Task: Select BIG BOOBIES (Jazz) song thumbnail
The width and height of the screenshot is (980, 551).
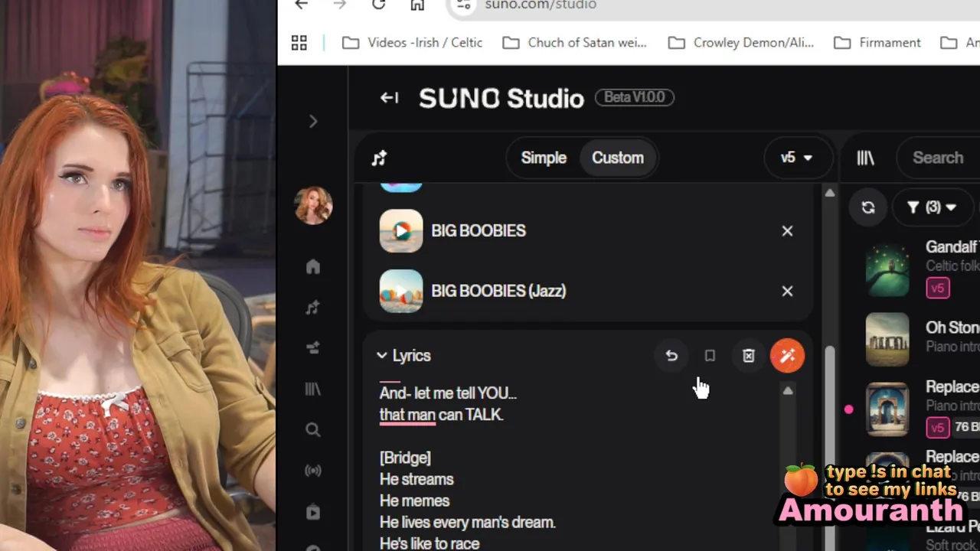Action: [401, 291]
